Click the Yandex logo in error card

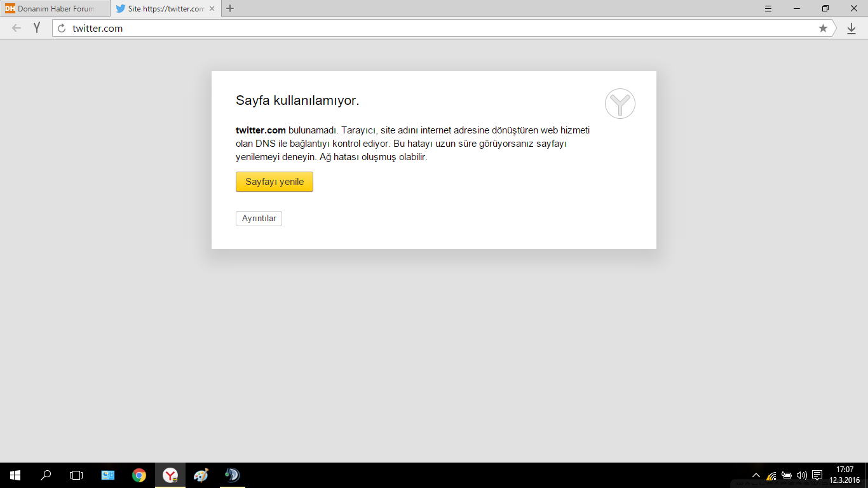pyautogui.click(x=620, y=103)
